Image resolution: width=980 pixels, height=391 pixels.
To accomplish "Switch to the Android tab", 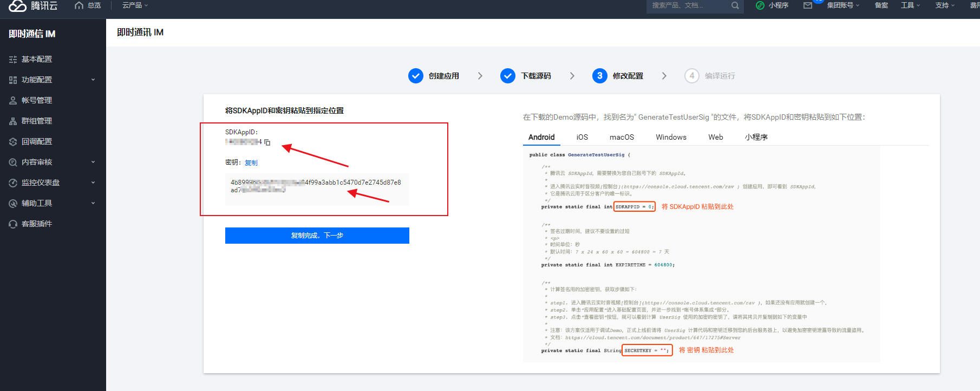I will pyautogui.click(x=541, y=137).
